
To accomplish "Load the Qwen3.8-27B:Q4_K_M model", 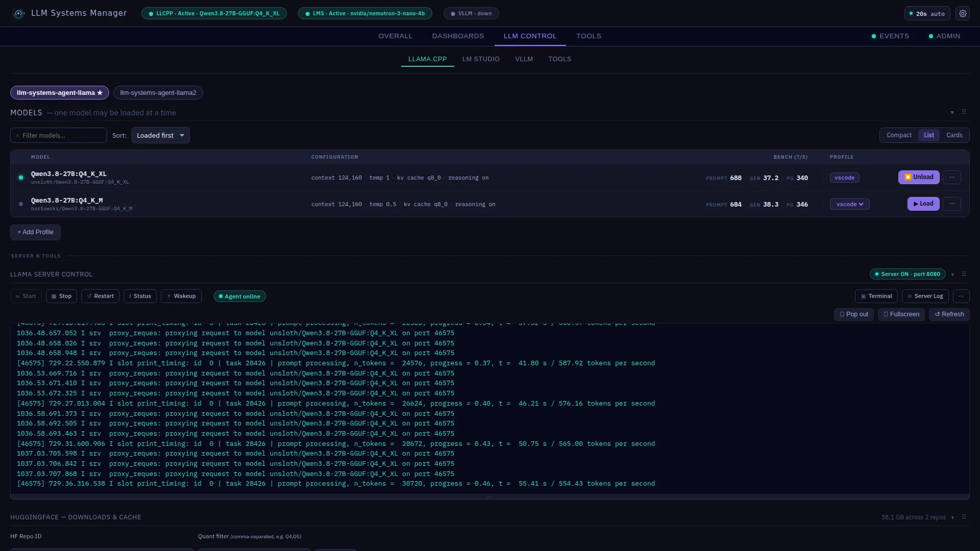I will tap(923, 204).
